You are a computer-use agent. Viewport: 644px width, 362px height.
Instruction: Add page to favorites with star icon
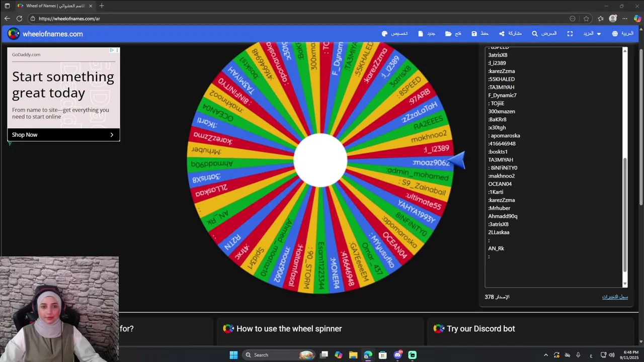click(586, 19)
